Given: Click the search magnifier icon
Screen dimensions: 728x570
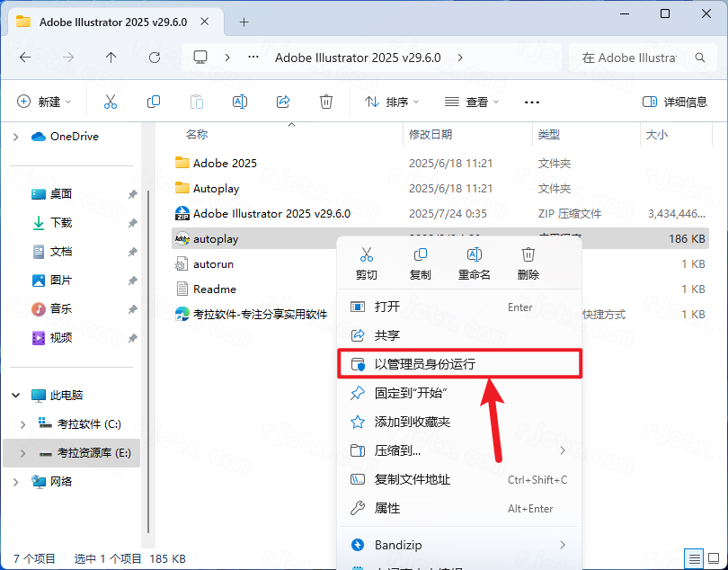Looking at the screenshot, I should coord(699,58).
